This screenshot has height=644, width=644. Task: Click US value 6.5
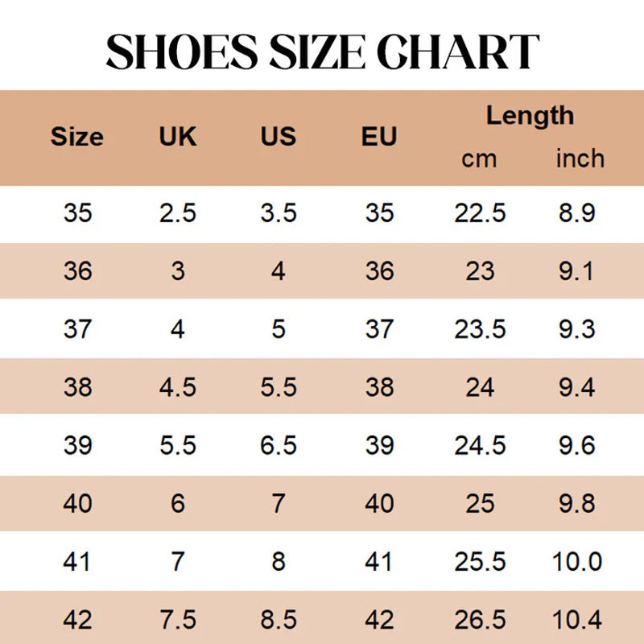[x=278, y=445]
